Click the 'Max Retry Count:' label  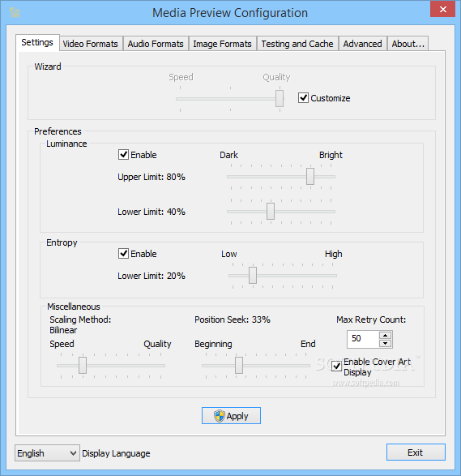[x=371, y=319]
